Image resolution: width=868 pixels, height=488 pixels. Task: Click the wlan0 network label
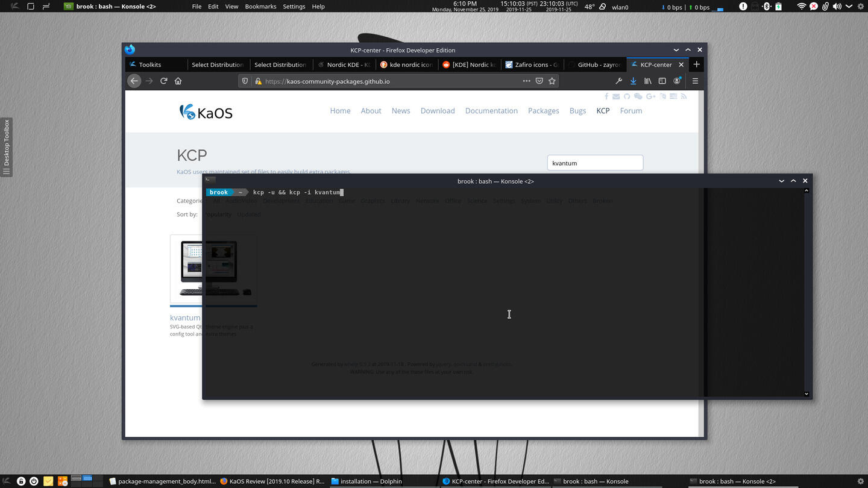point(620,7)
